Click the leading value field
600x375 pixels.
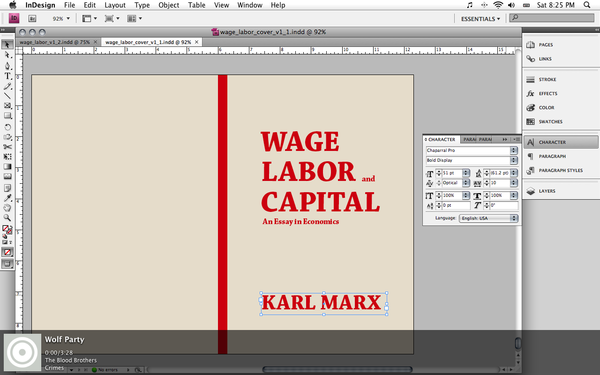[501, 173]
